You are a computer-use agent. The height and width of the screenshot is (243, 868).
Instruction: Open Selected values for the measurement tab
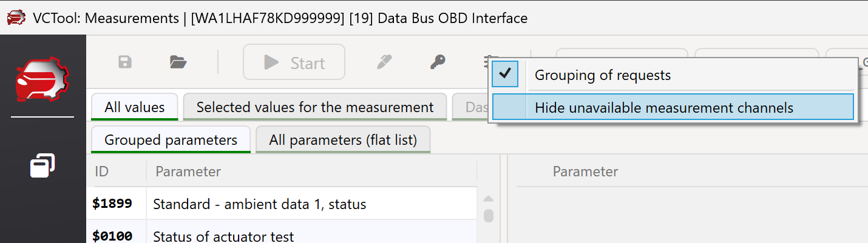point(314,107)
